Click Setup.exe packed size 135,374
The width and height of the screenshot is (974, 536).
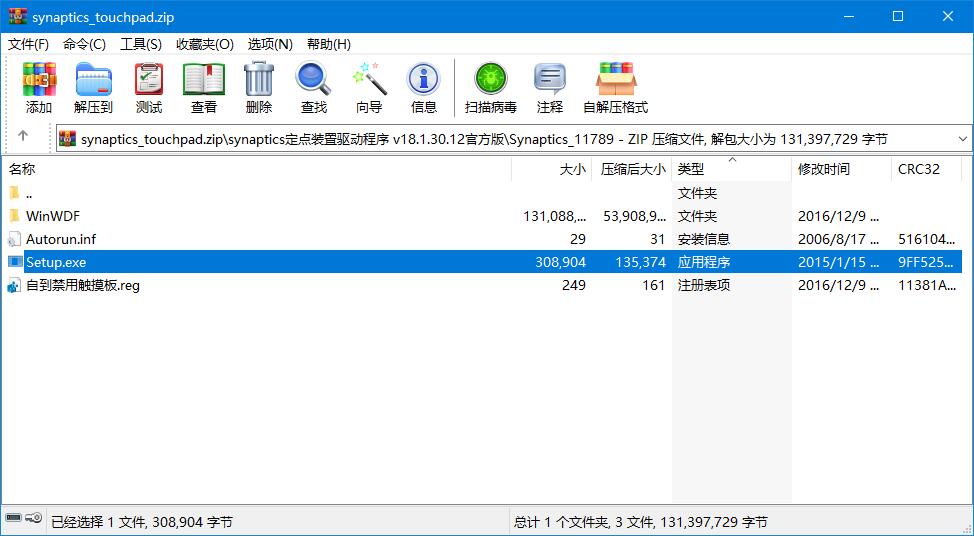tap(640, 262)
